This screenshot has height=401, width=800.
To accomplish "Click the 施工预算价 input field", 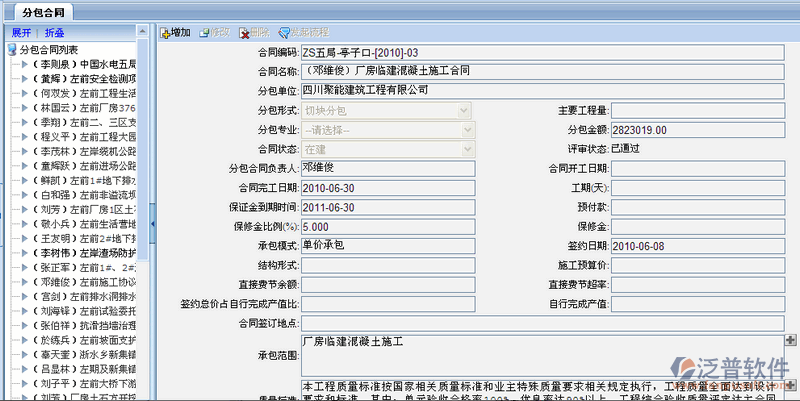I will [x=698, y=265].
